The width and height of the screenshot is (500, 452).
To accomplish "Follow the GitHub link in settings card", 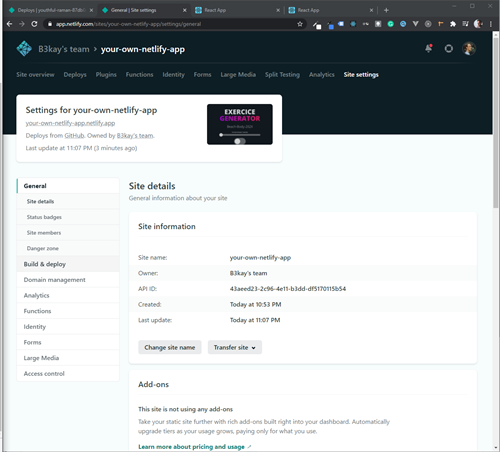I will pos(74,136).
